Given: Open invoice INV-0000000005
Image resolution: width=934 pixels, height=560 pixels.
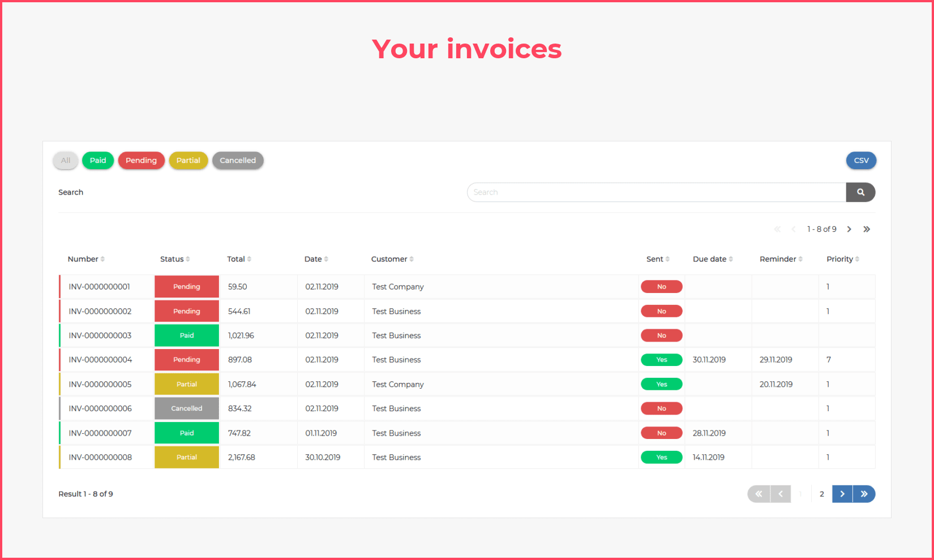Looking at the screenshot, I should tap(100, 384).
